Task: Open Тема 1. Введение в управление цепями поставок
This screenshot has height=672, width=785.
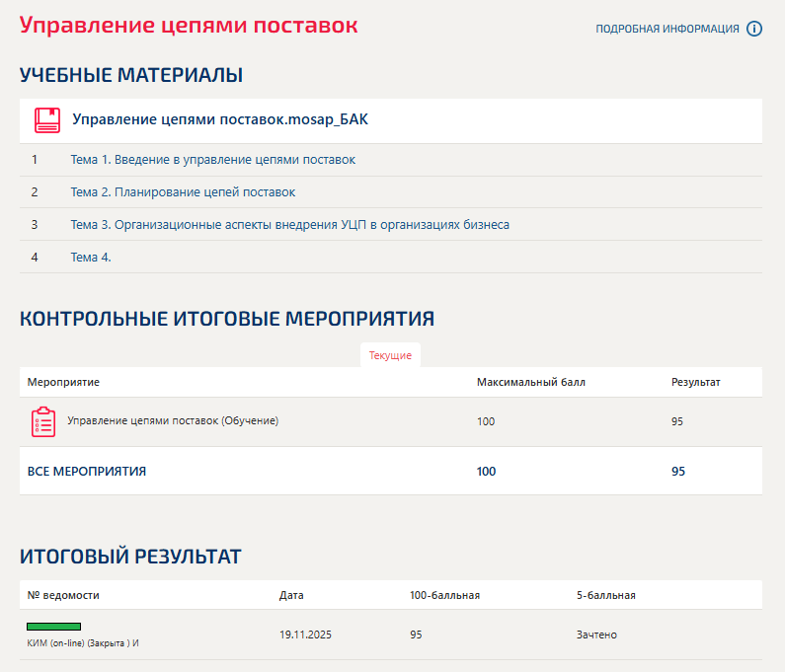Action: (x=212, y=160)
